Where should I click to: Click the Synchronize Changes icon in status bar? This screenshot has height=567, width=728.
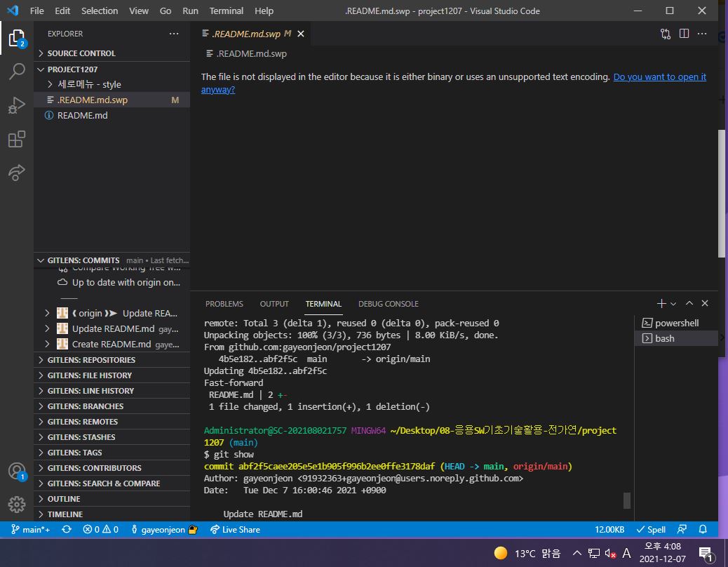coord(67,530)
